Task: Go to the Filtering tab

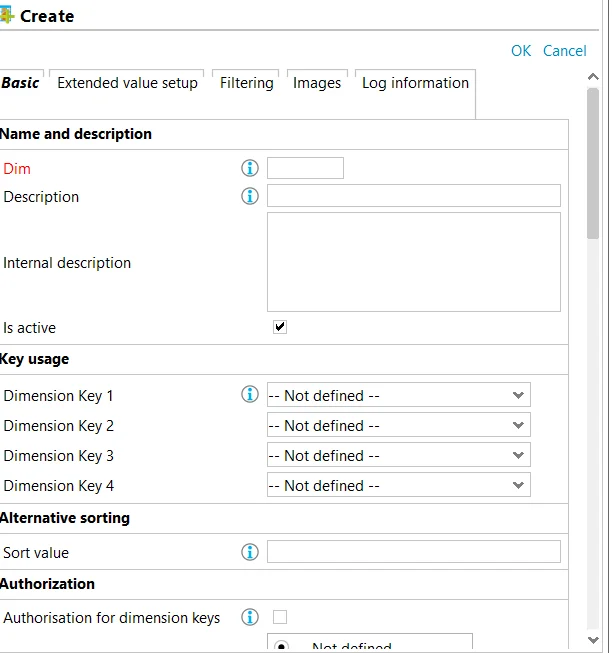Action: pos(246,83)
